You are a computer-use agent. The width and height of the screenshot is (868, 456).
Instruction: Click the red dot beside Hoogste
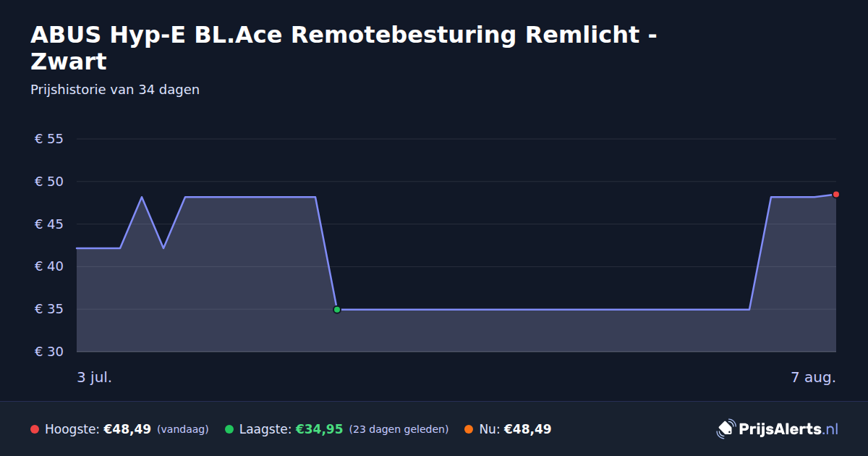[x=35, y=429]
